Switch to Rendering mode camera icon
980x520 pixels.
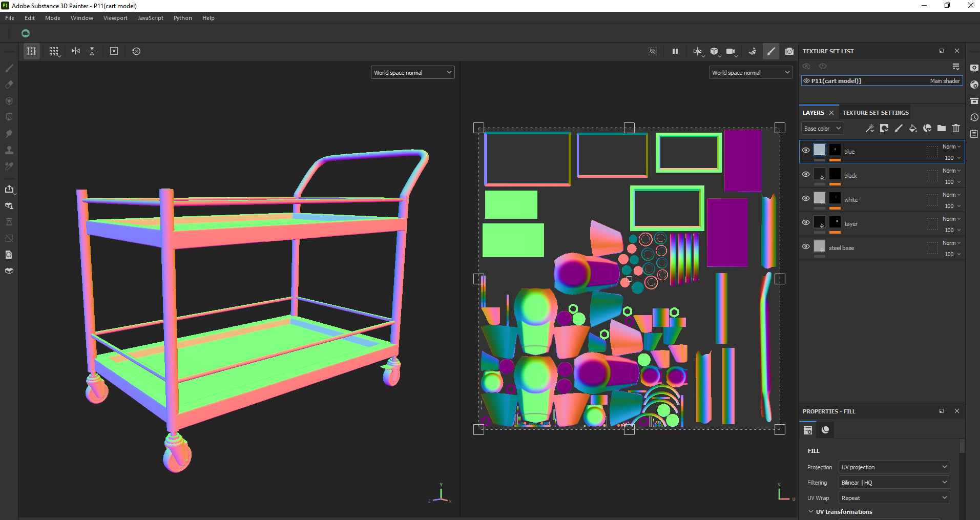click(x=789, y=51)
